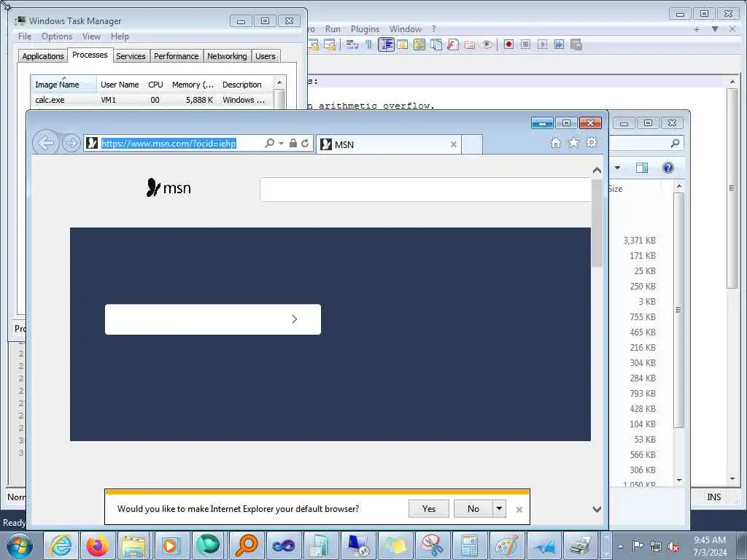Screen dimensions: 747x560
Task: Select the MSN browser tab
Action: click(x=388, y=144)
